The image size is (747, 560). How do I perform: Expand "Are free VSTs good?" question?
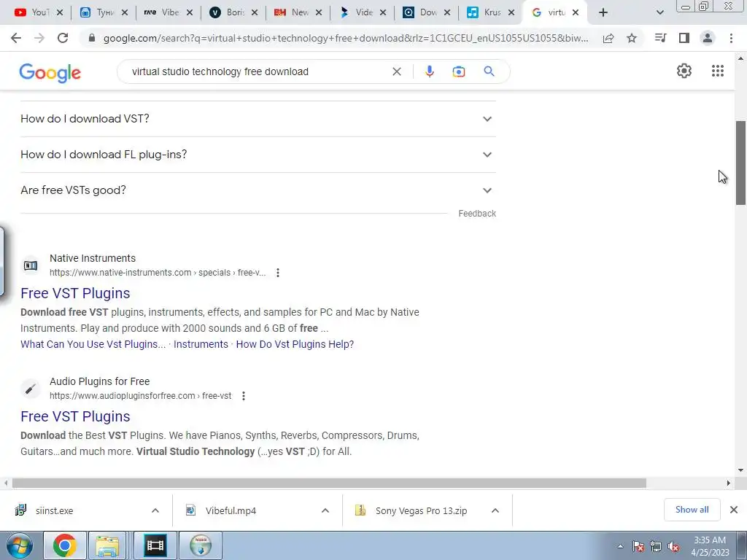[x=258, y=190]
